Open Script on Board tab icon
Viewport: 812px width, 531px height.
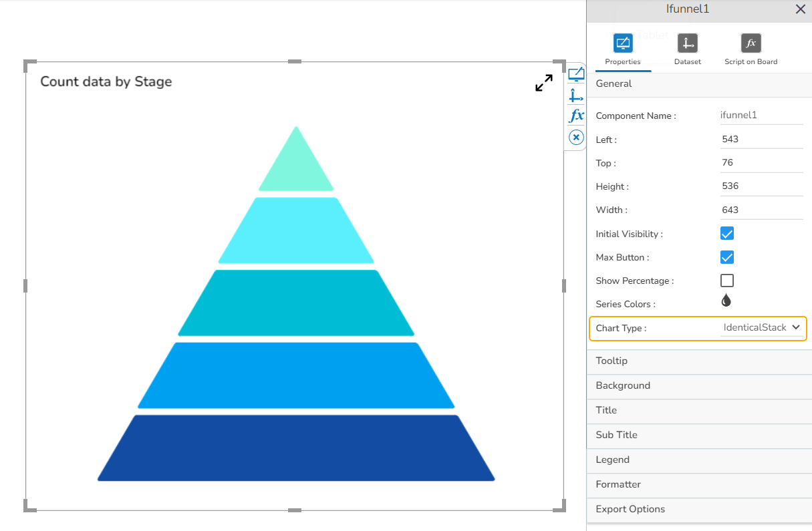[751, 43]
